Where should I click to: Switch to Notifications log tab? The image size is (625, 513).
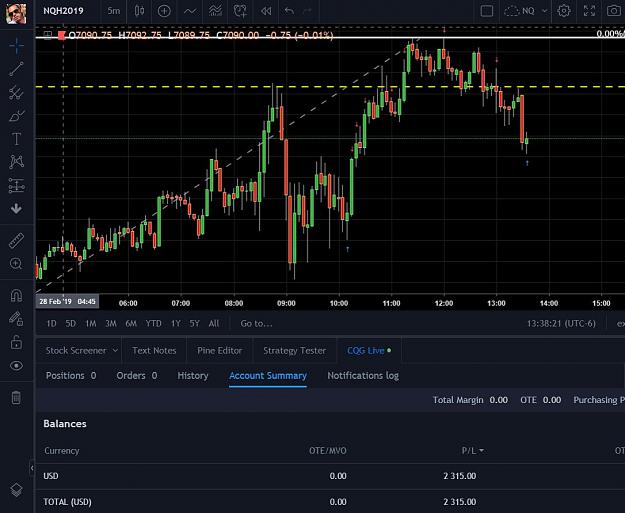(x=363, y=375)
